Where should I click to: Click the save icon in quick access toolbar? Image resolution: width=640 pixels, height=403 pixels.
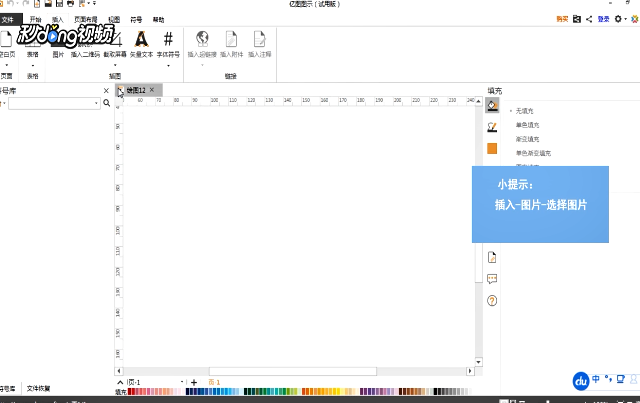point(59,3)
